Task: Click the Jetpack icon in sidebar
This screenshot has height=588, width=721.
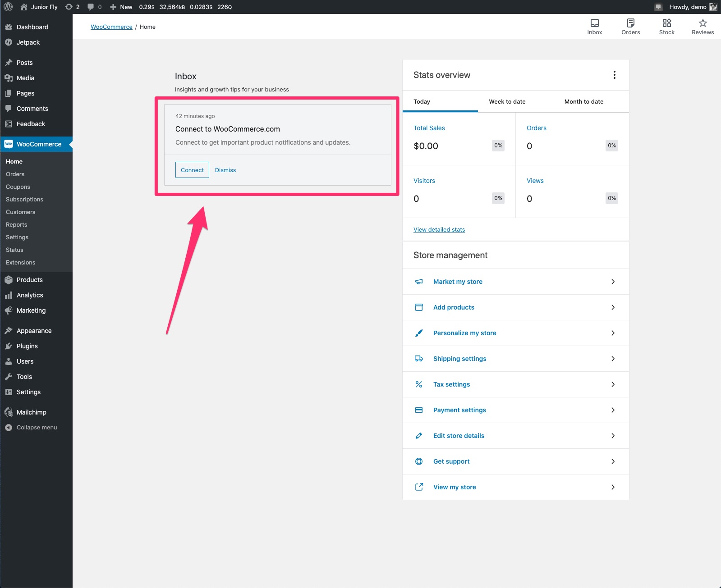Action: coord(9,42)
